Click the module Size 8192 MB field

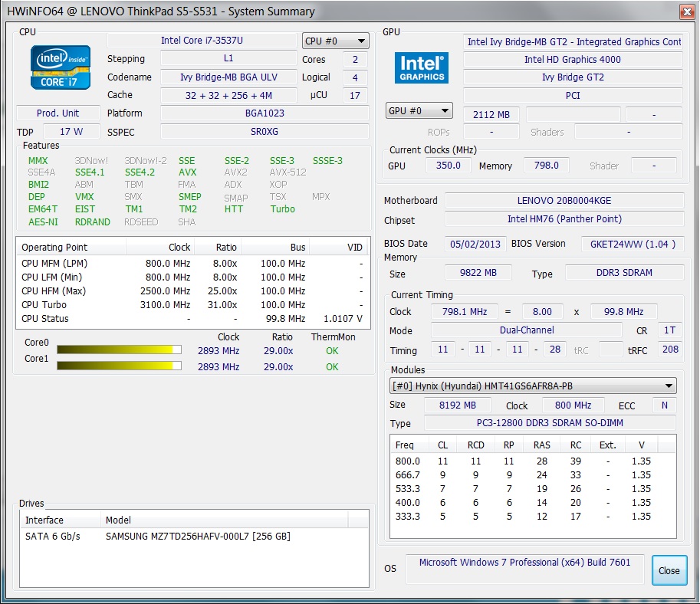(x=458, y=405)
